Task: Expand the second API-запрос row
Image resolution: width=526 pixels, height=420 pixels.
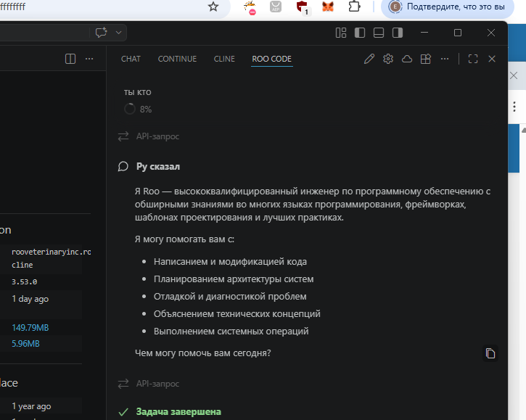Action: [149, 384]
